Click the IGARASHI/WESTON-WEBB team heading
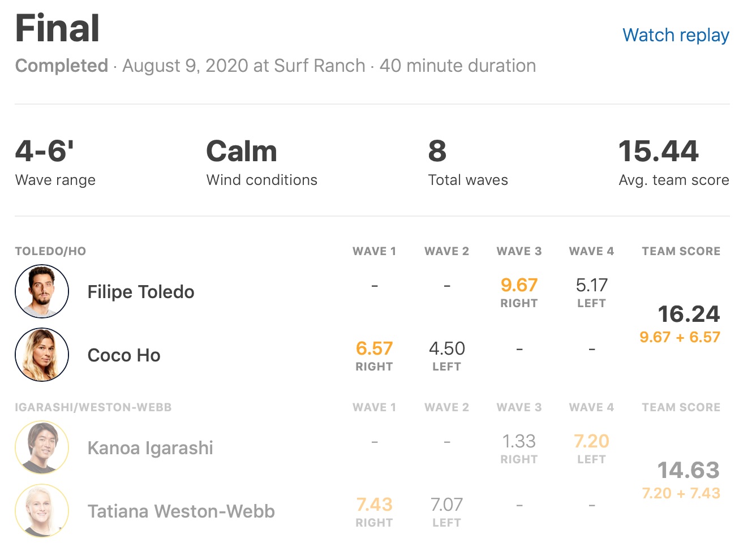Screen dimensions: 739x560 pyautogui.click(x=93, y=407)
